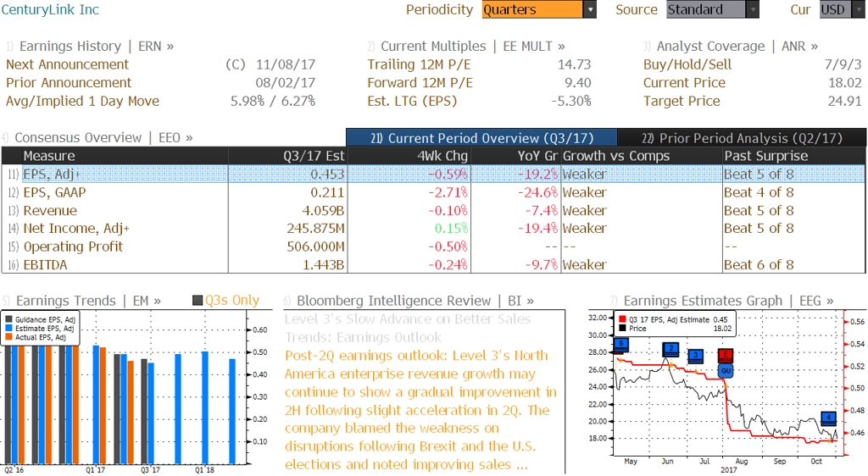Open the Periodicity Quarters dropdown arrow
This screenshot has width=868, height=476.
590,9
